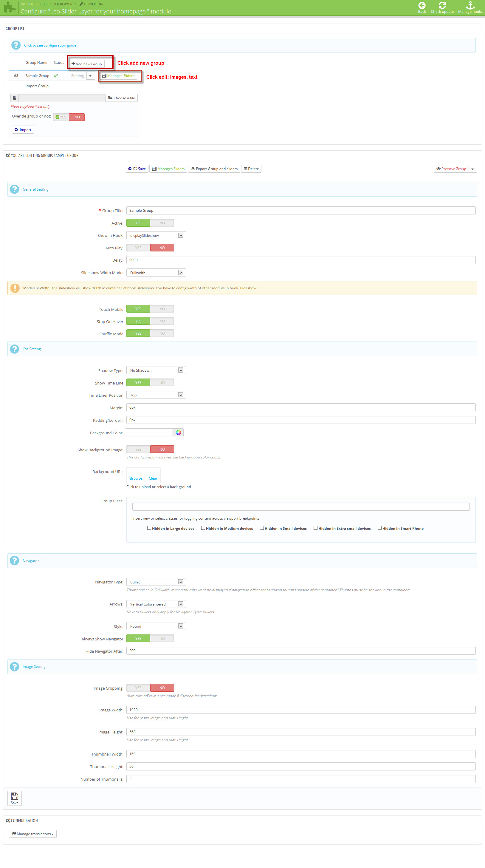This screenshot has width=485, height=868.
Task: Click the help icon beside configuration guide
Action: tap(16, 45)
